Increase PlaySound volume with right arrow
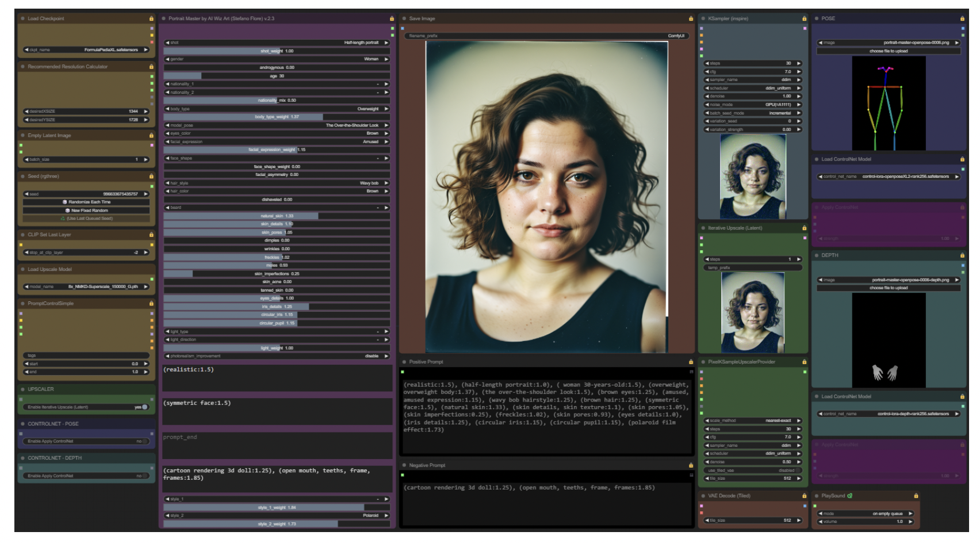Screen dimensions: 980x543 tap(910, 522)
